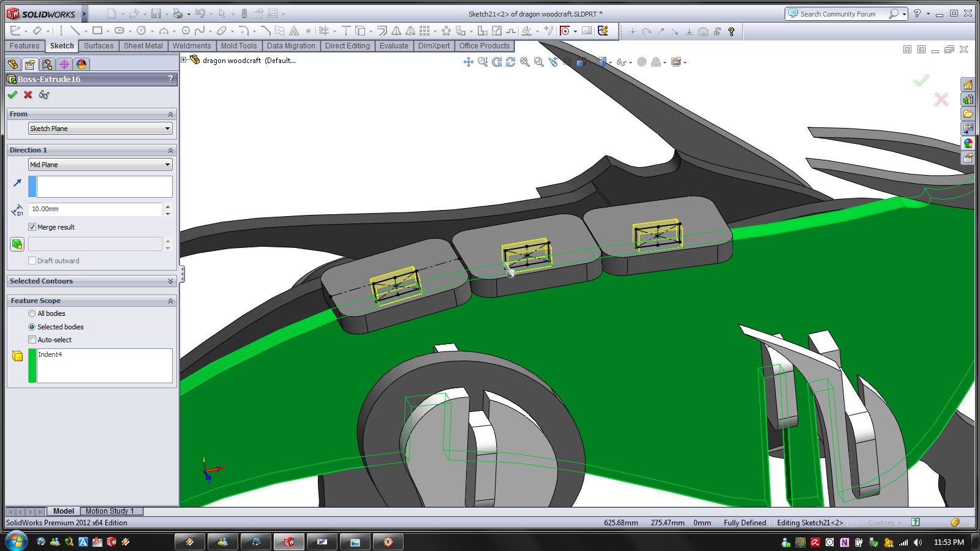
Task: Enable the Auto-select checkbox
Action: [32, 340]
